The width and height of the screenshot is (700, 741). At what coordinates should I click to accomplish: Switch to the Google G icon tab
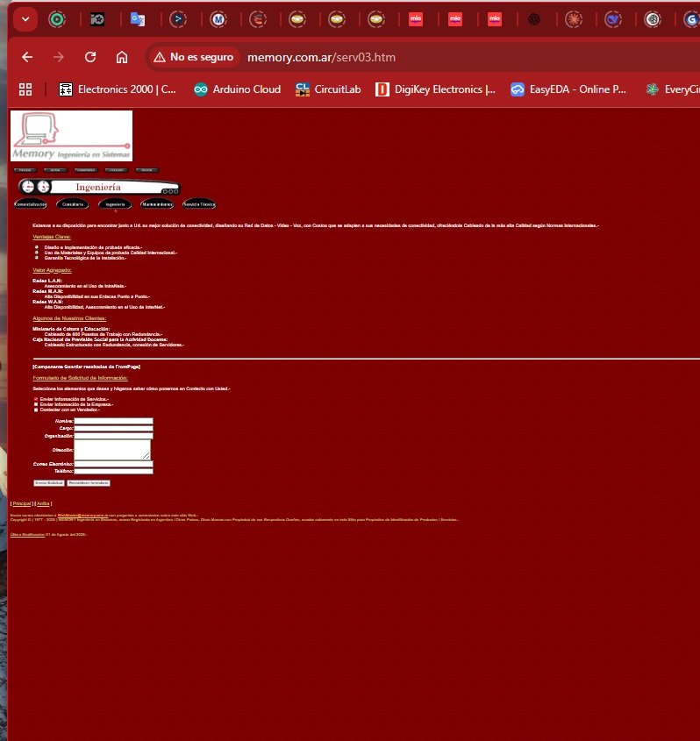click(691, 19)
